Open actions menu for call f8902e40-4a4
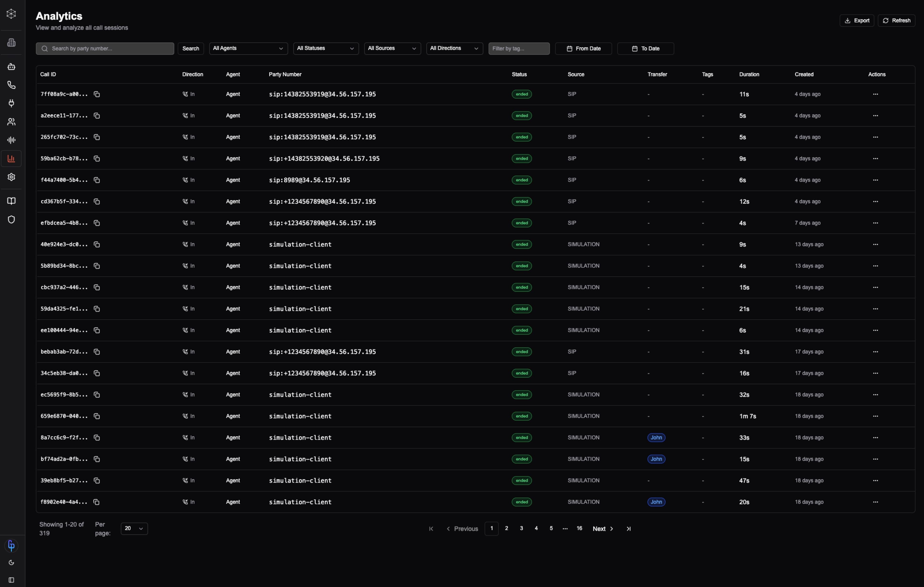 pos(875,502)
